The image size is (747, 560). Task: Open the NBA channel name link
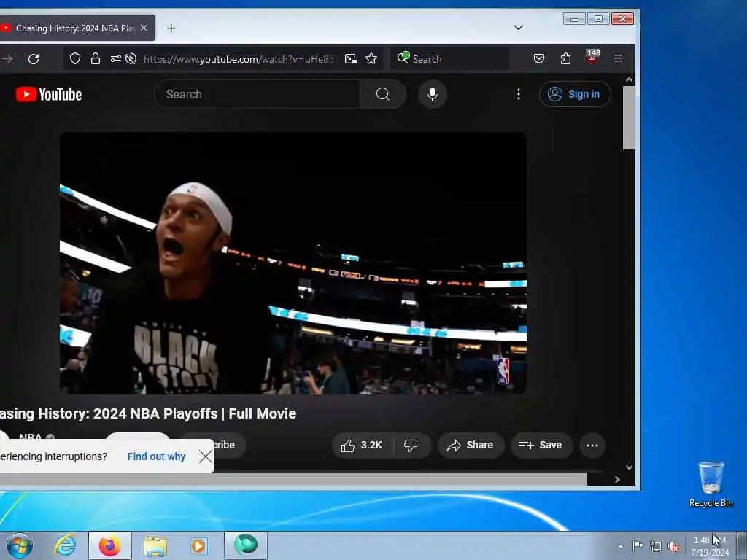point(31,437)
